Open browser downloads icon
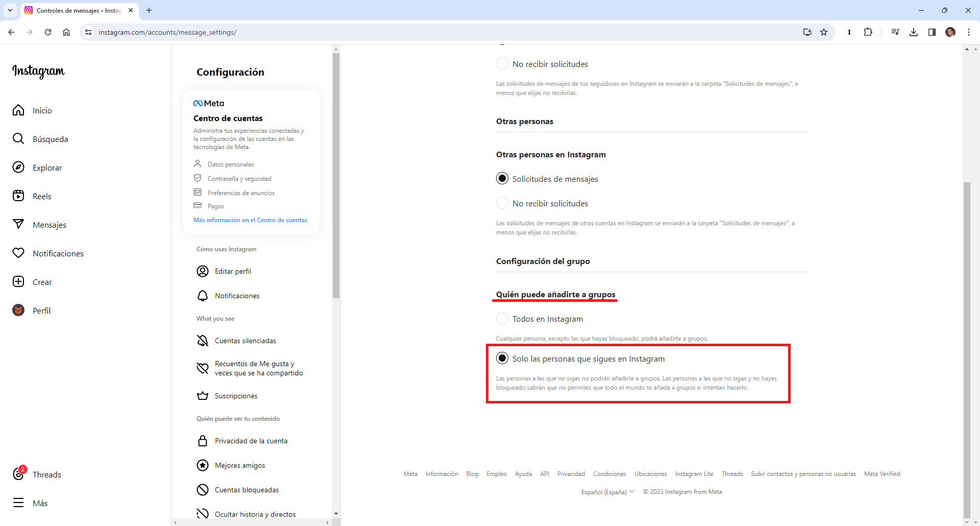The width and height of the screenshot is (980, 526). (914, 32)
